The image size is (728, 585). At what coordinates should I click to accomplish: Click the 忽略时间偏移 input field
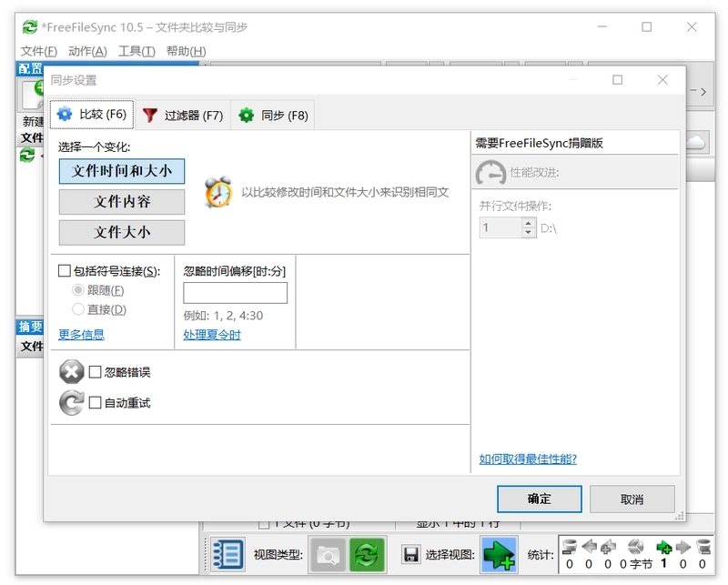pyautogui.click(x=236, y=293)
